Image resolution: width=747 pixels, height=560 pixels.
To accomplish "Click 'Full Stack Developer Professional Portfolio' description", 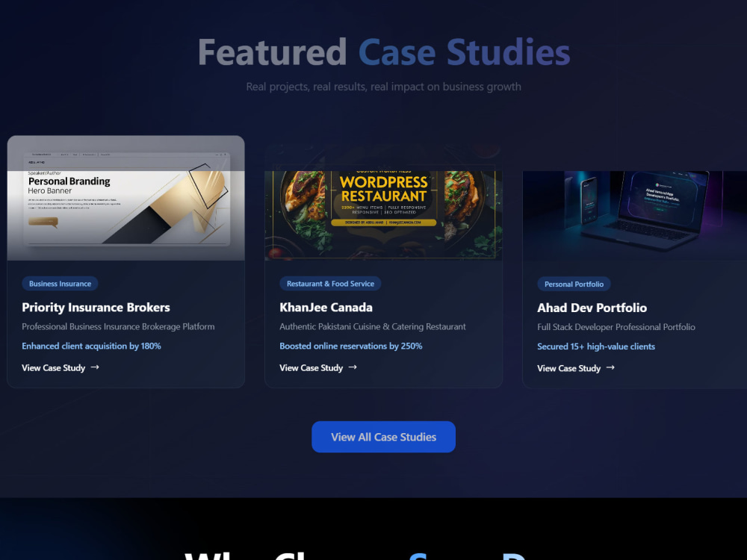I will [x=616, y=327].
